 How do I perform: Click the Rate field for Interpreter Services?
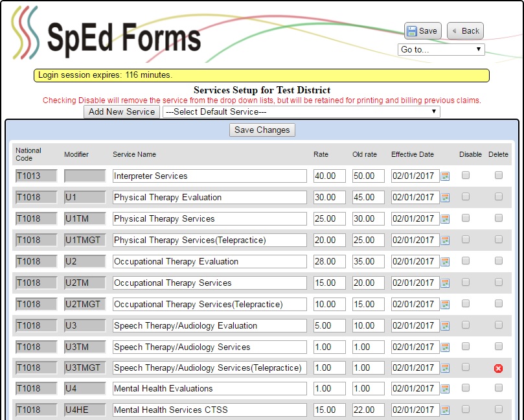330,176
